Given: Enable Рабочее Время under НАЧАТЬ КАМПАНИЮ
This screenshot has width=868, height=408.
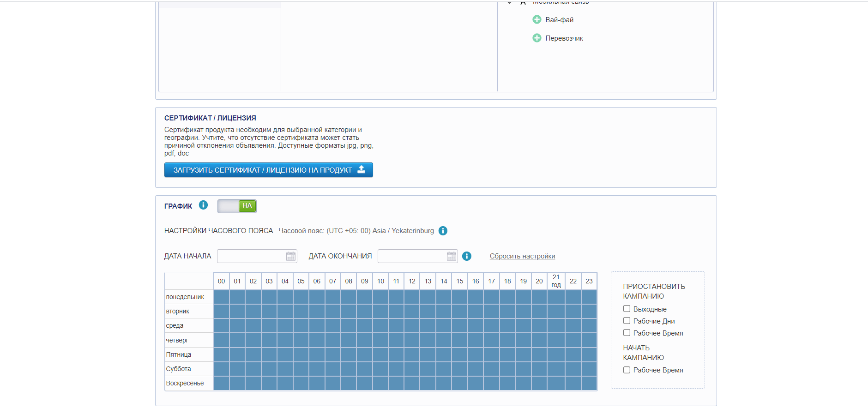Looking at the screenshot, I should (x=627, y=370).
